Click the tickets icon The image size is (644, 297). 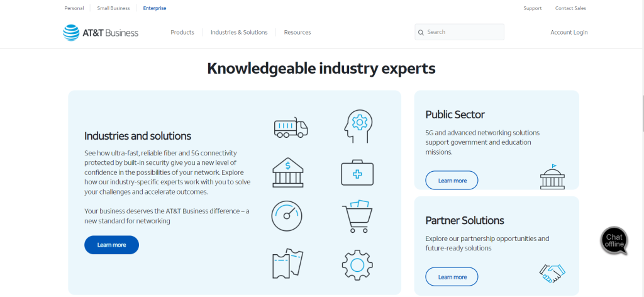(x=287, y=263)
